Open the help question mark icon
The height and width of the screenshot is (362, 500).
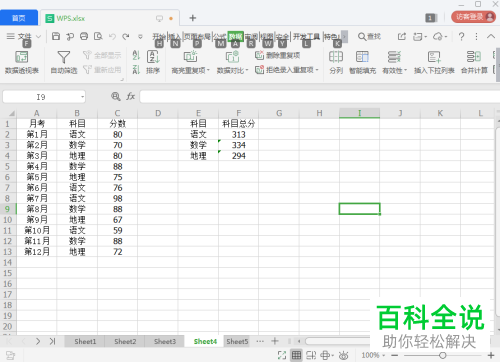click(461, 36)
